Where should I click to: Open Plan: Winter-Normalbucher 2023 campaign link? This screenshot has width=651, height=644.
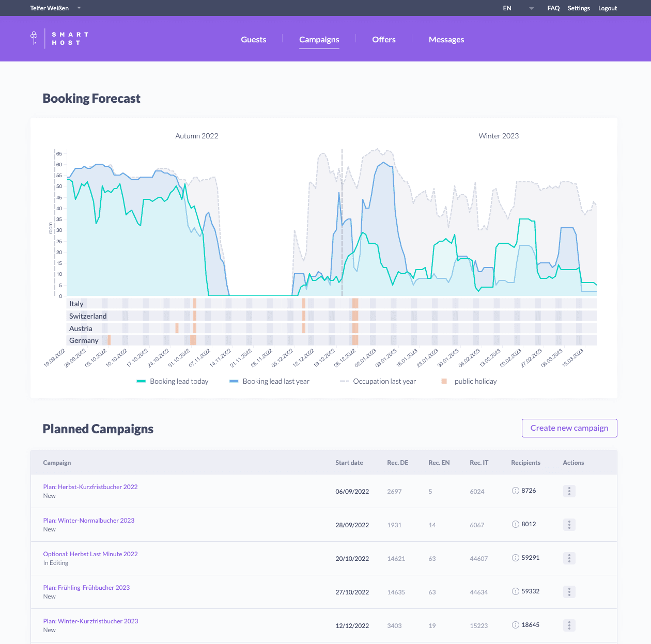point(89,521)
